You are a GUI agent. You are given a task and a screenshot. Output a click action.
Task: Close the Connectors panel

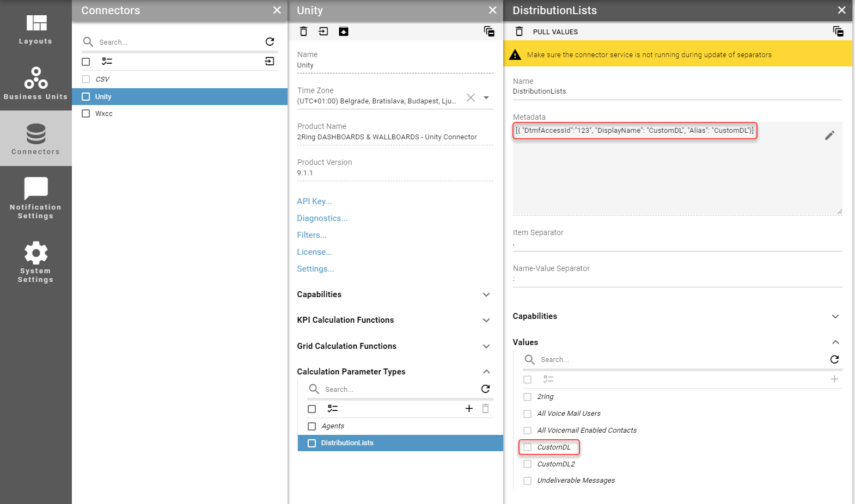[x=277, y=10]
